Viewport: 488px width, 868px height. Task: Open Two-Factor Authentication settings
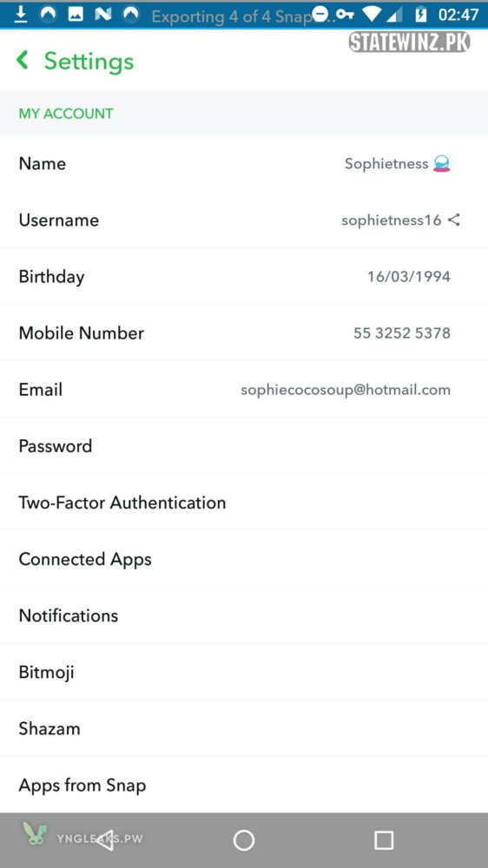click(x=244, y=502)
